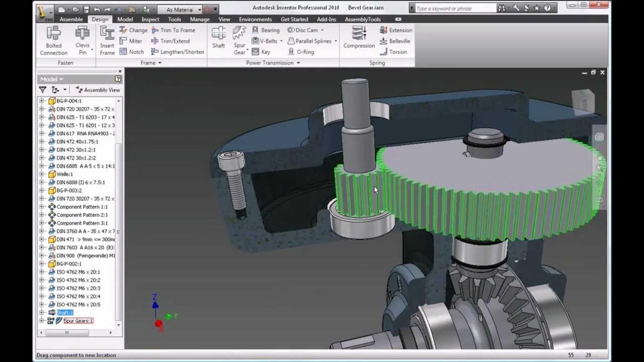Expand the Power Transmission panel dropdown

point(298,63)
